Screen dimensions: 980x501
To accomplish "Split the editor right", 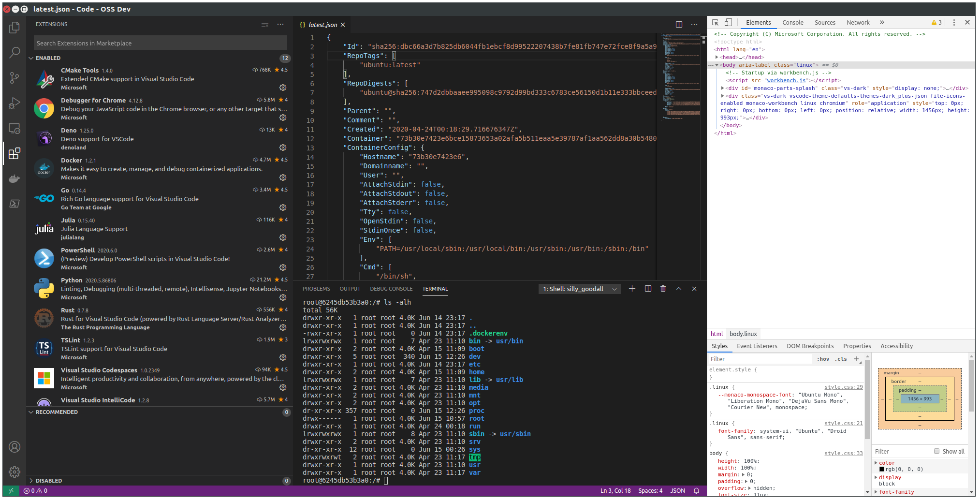I will (x=679, y=25).
